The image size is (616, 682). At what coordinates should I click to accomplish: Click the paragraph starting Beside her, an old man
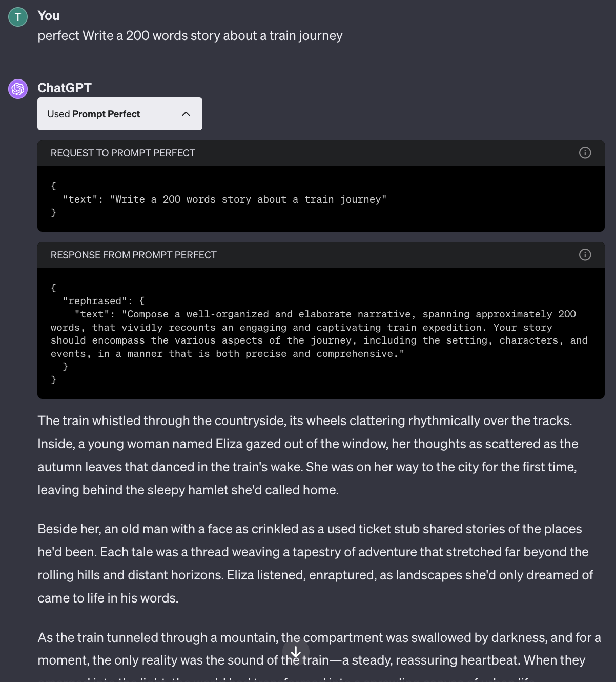[313, 564]
